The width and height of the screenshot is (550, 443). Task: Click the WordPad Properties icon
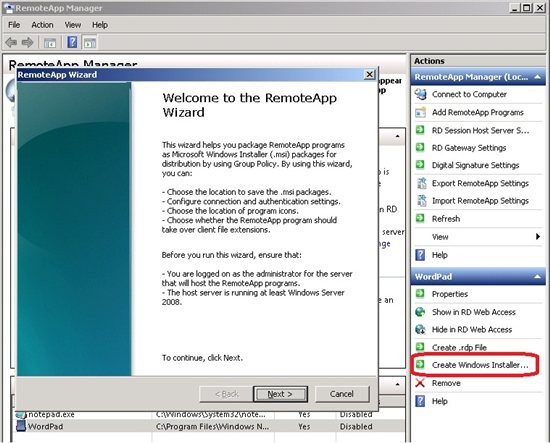point(420,294)
